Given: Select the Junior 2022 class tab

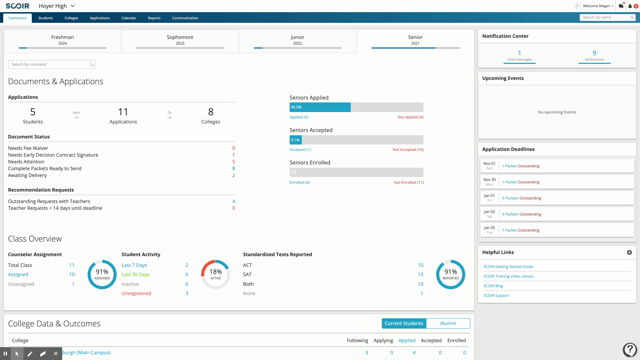Looking at the screenshot, I should point(298,40).
